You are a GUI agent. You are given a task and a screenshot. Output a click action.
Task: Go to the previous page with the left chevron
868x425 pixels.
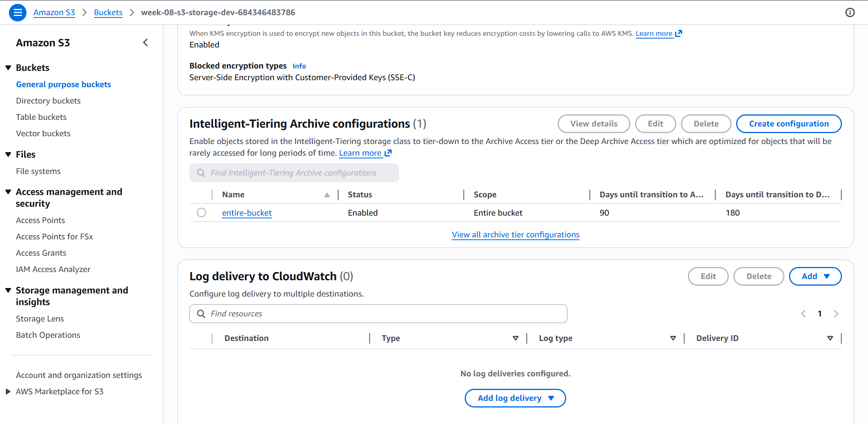(x=803, y=314)
